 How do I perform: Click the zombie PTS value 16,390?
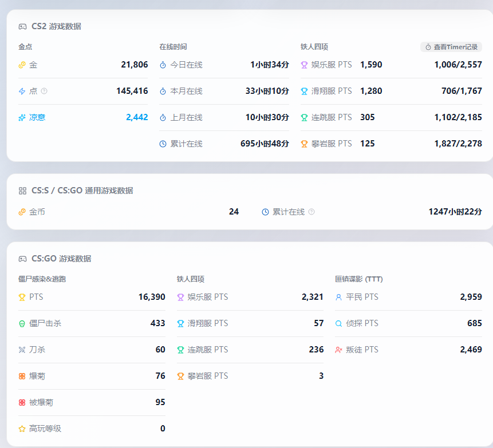[x=152, y=297]
